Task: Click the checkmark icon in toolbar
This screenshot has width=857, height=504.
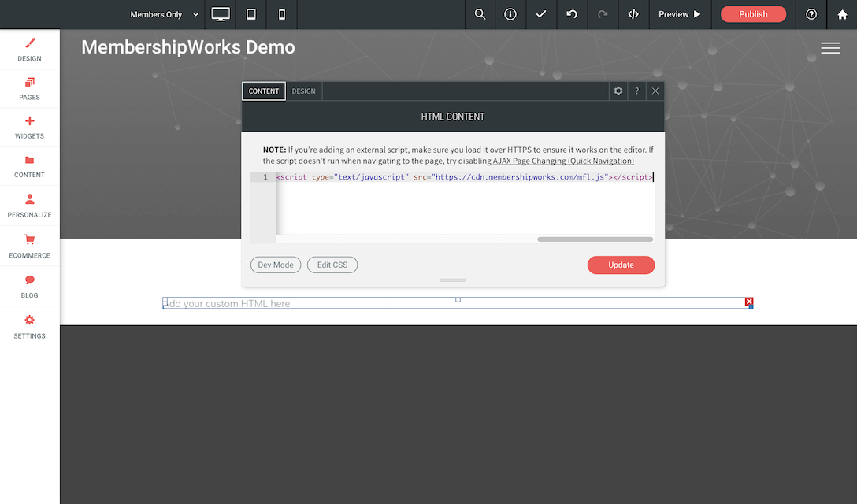Action: point(541,14)
